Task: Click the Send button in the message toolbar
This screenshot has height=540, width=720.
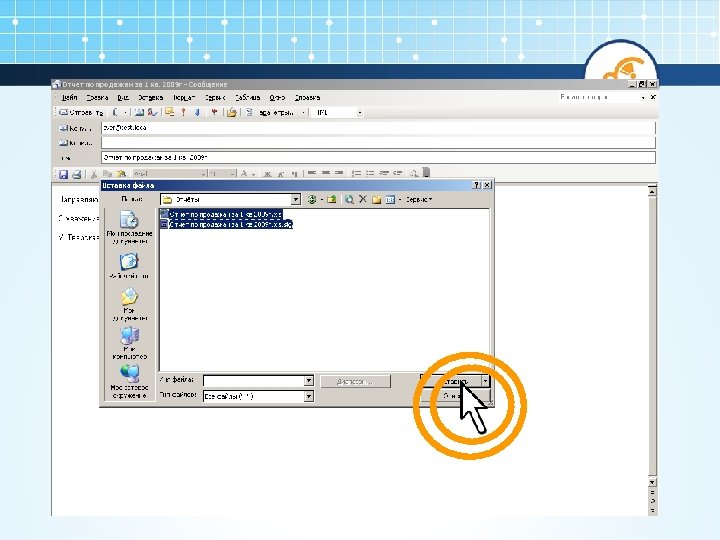Action: click(x=81, y=112)
